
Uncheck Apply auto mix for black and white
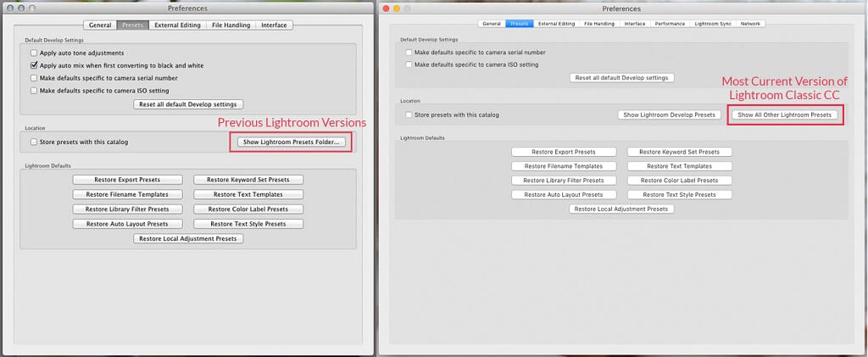pyautogui.click(x=34, y=65)
